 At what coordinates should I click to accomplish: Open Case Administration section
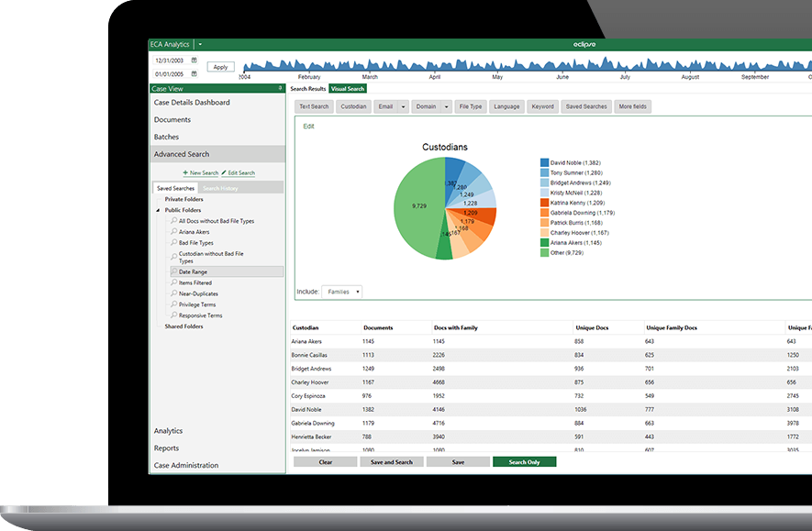tap(186, 465)
